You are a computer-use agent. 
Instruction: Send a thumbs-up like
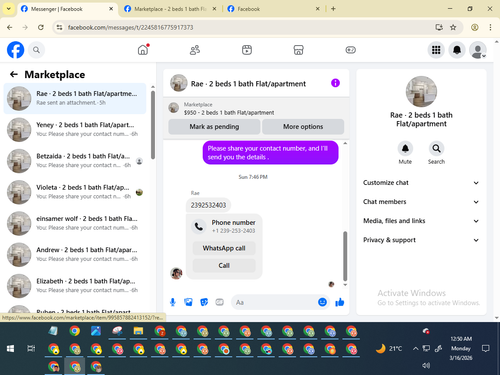[x=340, y=302]
